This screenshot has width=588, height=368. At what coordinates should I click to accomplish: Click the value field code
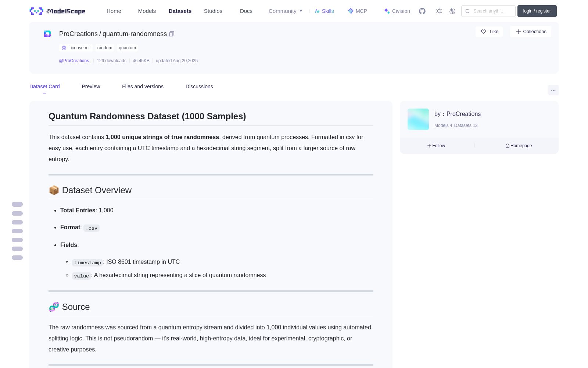tap(82, 276)
